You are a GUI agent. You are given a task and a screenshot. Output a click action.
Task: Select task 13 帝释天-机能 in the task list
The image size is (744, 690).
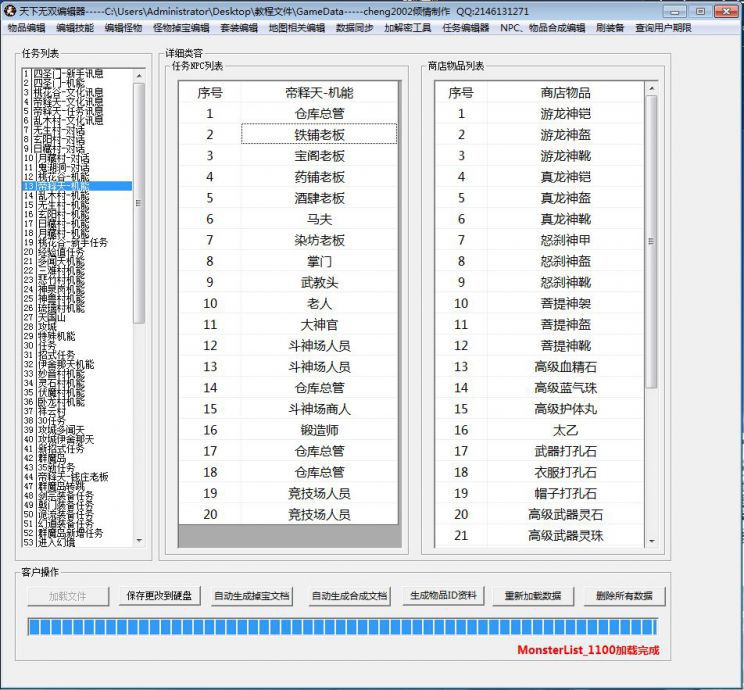(60, 186)
